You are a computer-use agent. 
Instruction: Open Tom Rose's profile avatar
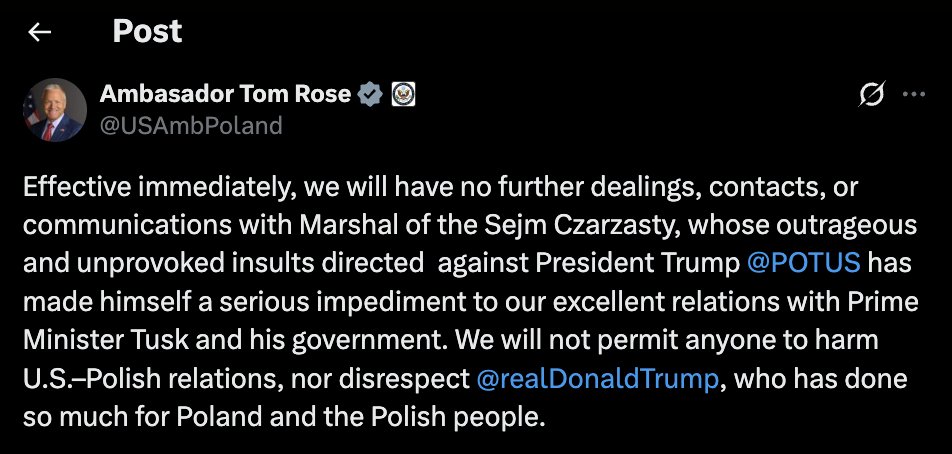(54, 109)
